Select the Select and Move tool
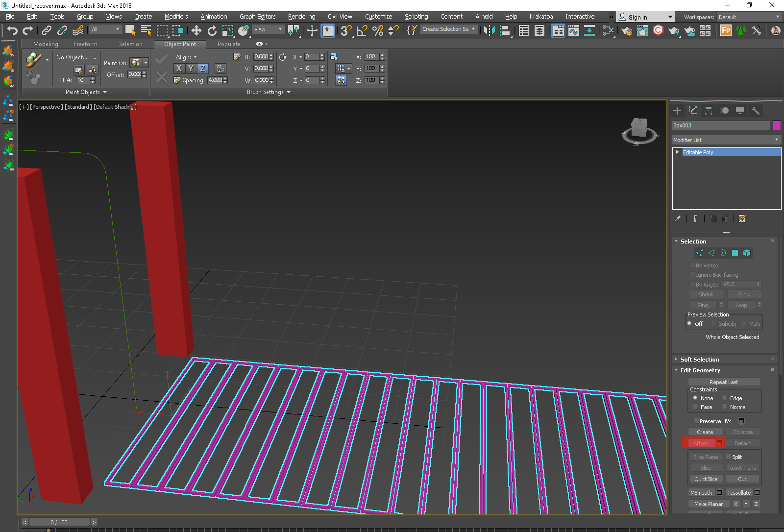Screen dimensions: 784x532 pyautogui.click(x=196, y=30)
